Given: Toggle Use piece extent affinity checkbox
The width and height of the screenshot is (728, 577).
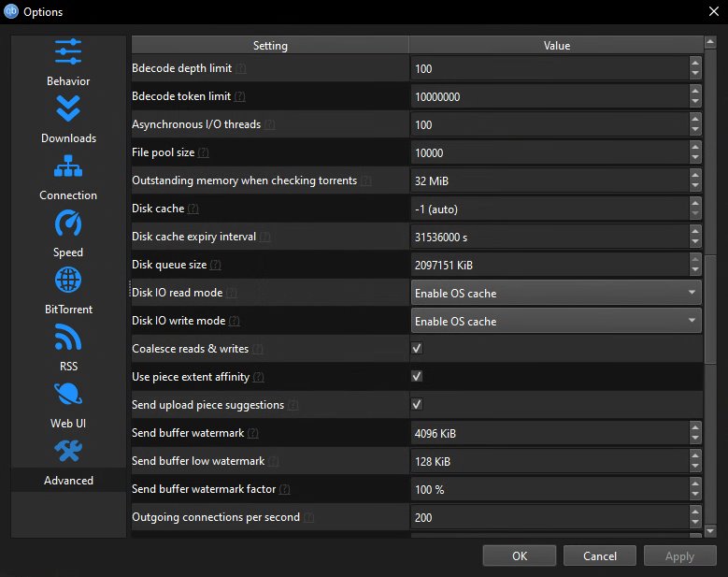Looking at the screenshot, I should pos(417,377).
